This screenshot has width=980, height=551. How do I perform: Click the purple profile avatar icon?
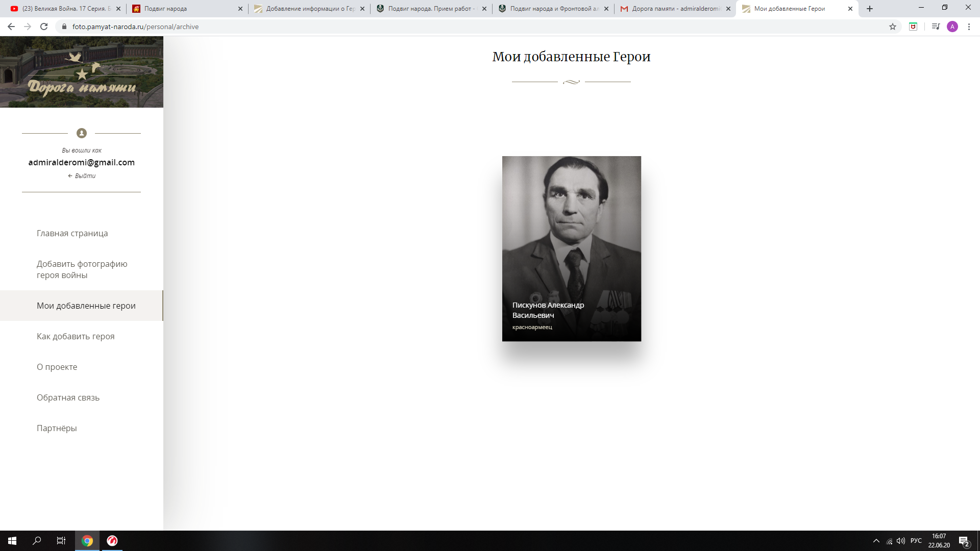(x=952, y=27)
